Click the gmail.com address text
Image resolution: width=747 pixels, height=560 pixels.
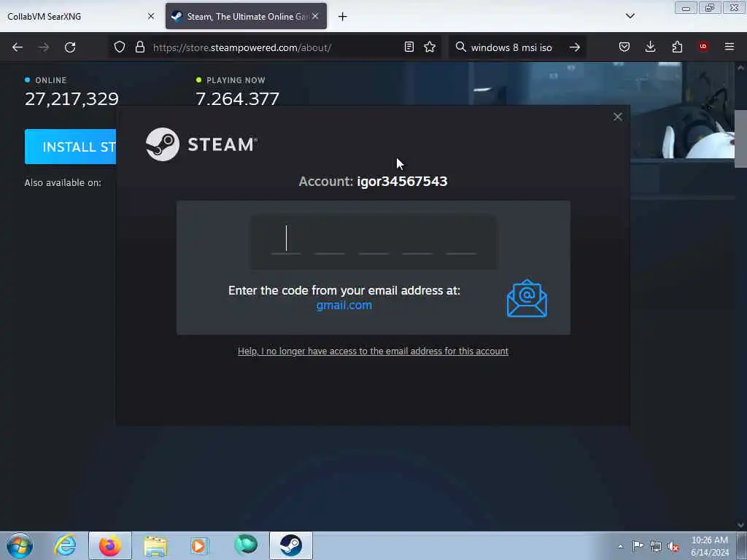coord(344,306)
